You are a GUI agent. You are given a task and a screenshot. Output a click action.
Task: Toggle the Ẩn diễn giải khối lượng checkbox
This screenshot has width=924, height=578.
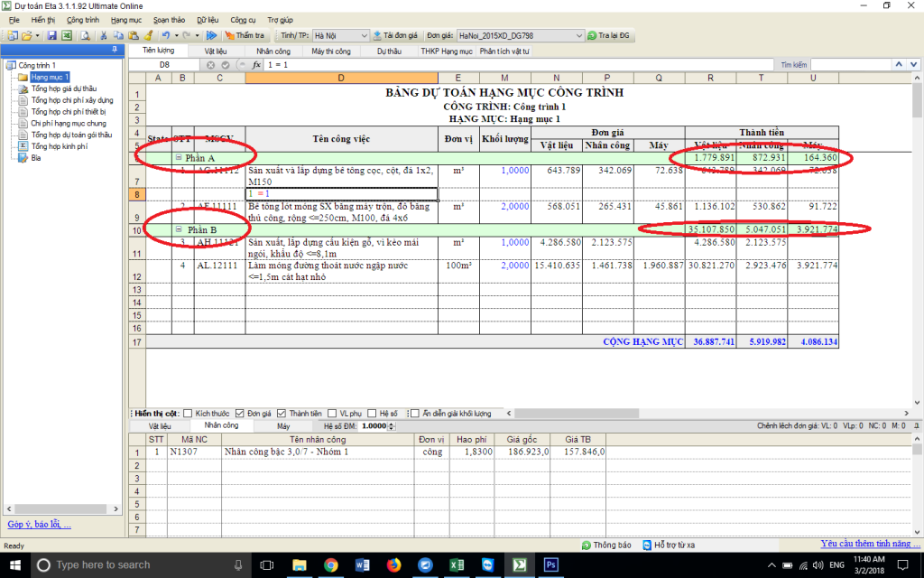(414, 413)
